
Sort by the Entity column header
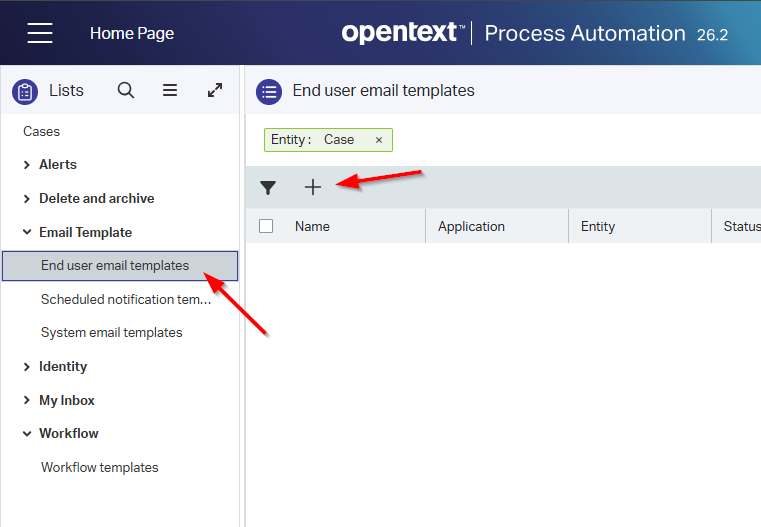pyautogui.click(x=598, y=227)
